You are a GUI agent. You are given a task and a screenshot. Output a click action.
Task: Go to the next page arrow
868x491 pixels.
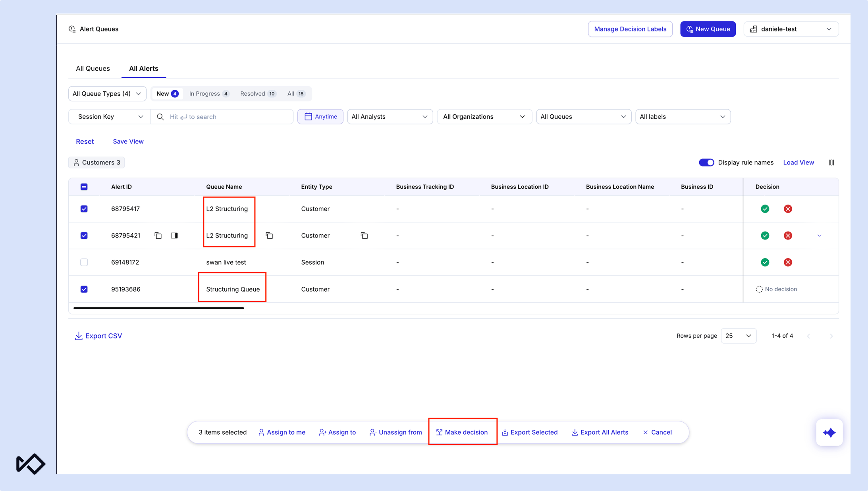click(x=831, y=336)
